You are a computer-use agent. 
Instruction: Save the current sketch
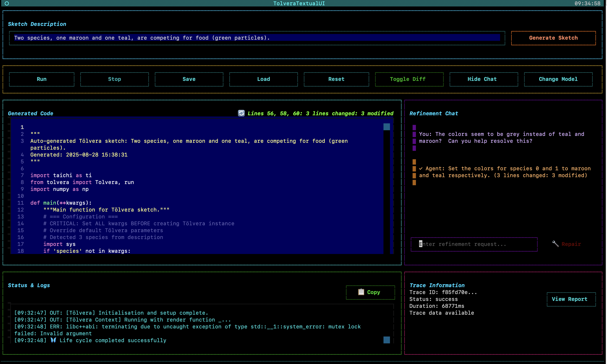(x=189, y=79)
